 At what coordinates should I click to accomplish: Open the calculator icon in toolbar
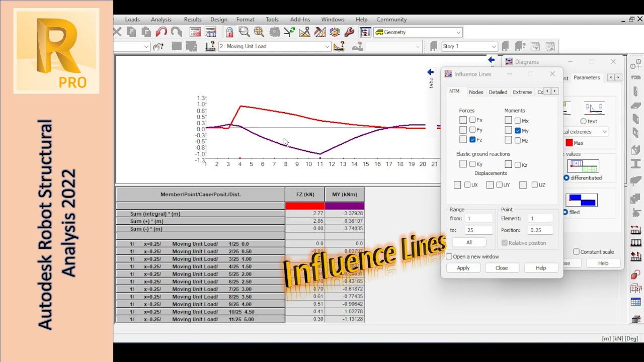coord(195,32)
